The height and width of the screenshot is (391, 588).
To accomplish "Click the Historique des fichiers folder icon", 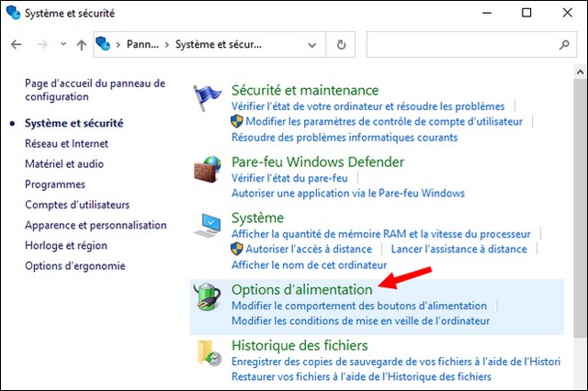I will pos(209,353).
